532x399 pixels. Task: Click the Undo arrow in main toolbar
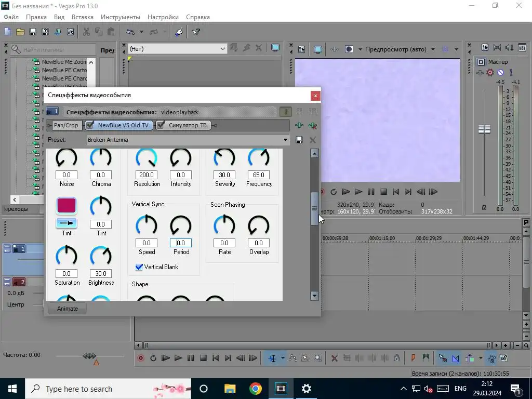(130, 32)
